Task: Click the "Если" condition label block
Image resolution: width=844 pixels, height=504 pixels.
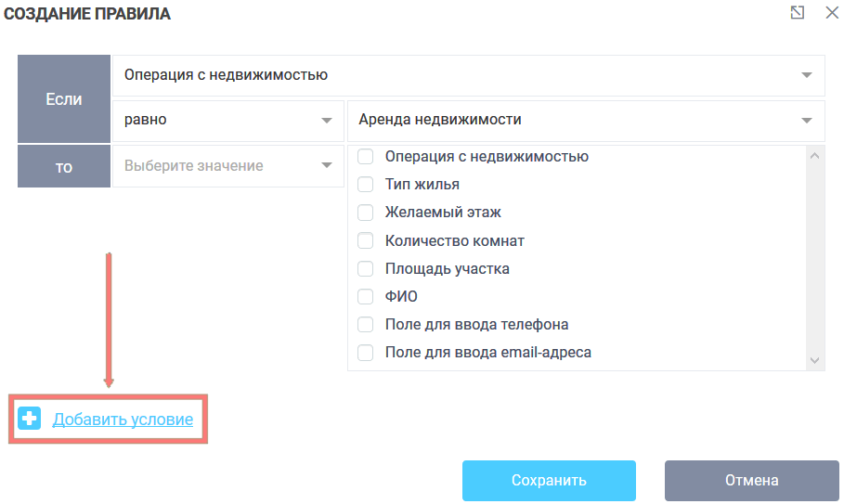Action: 64,99
